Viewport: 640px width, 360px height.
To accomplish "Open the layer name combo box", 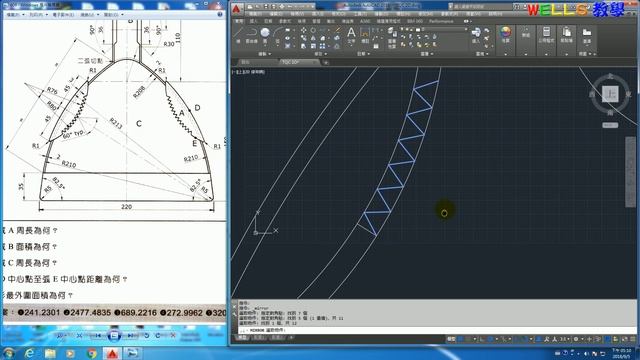I will coord(443,29).
